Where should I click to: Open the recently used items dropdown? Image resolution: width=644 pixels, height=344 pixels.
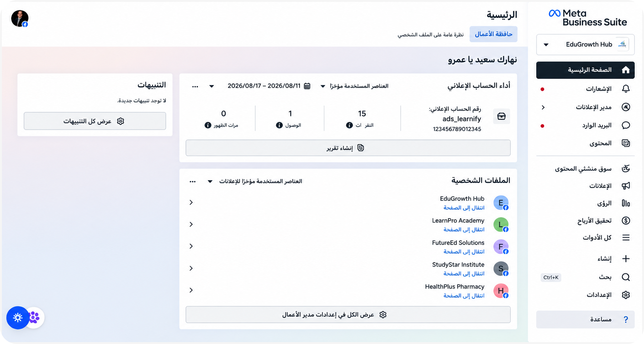pos(355,86)
